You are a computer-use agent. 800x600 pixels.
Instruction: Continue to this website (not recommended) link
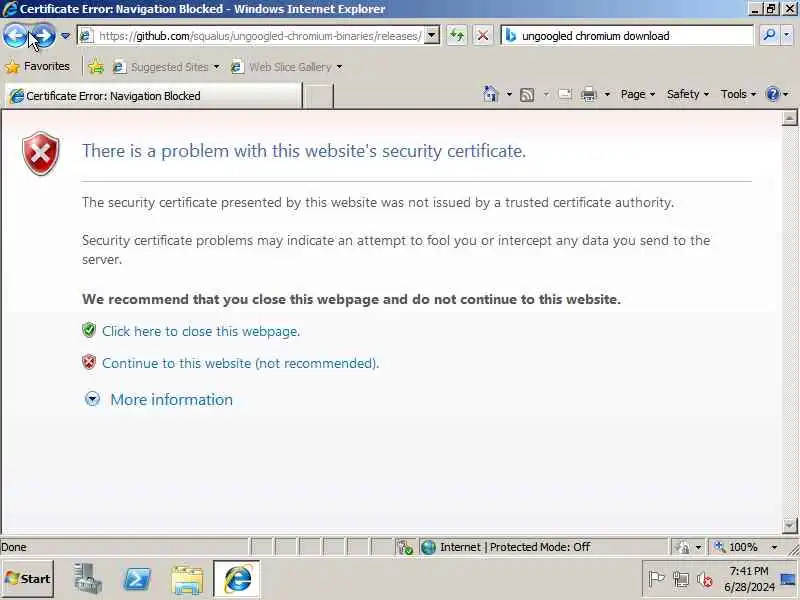point(240,363)
